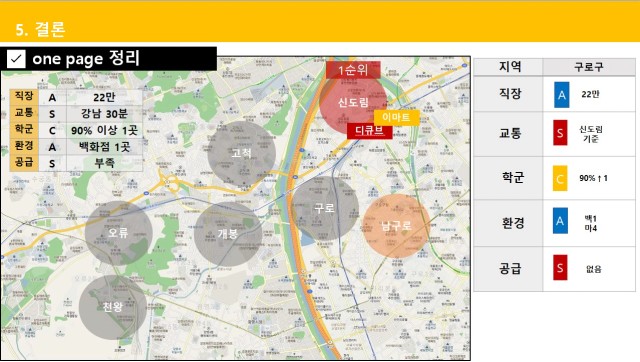The height and width of the screenshot is (362, 640).
Task: Select the orange 남구로 circle marker
Action: point(396,226)
